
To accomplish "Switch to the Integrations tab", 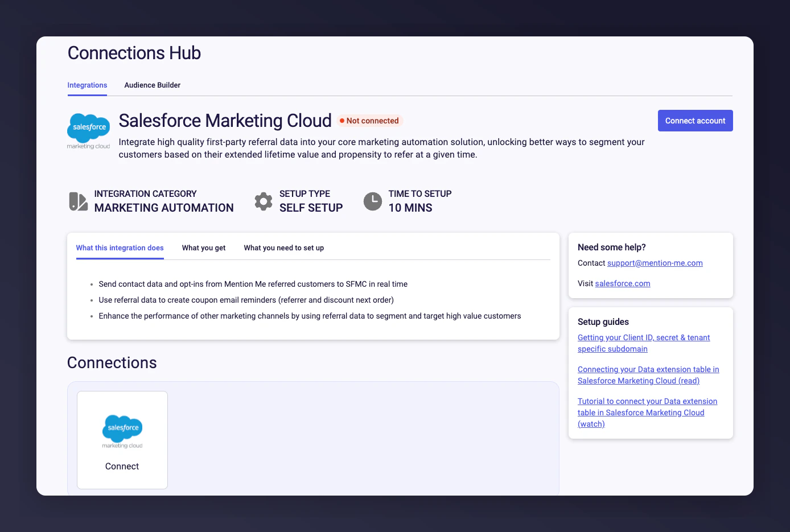I will point(87,85).
